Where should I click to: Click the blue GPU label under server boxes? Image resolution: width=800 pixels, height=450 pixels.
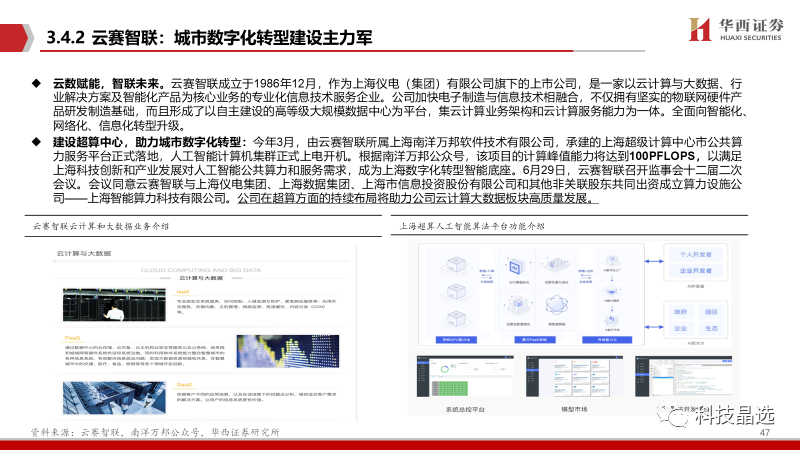[456, 339]
